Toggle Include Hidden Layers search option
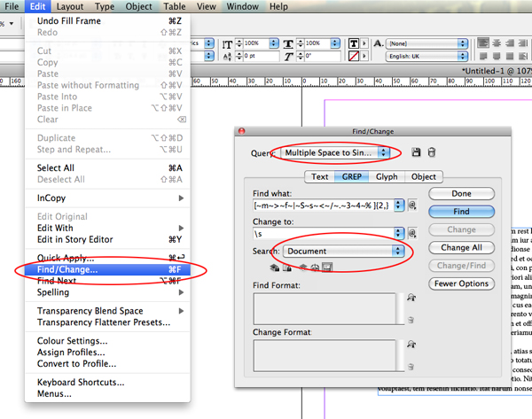The width and height of the screenshot is (532, 419). [302, 268]
